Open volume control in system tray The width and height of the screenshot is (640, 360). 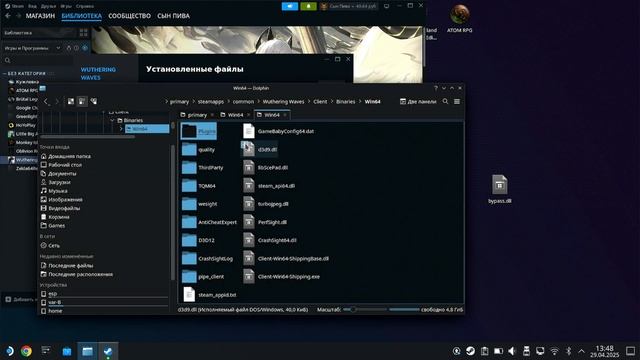click(x=512, y=351)
